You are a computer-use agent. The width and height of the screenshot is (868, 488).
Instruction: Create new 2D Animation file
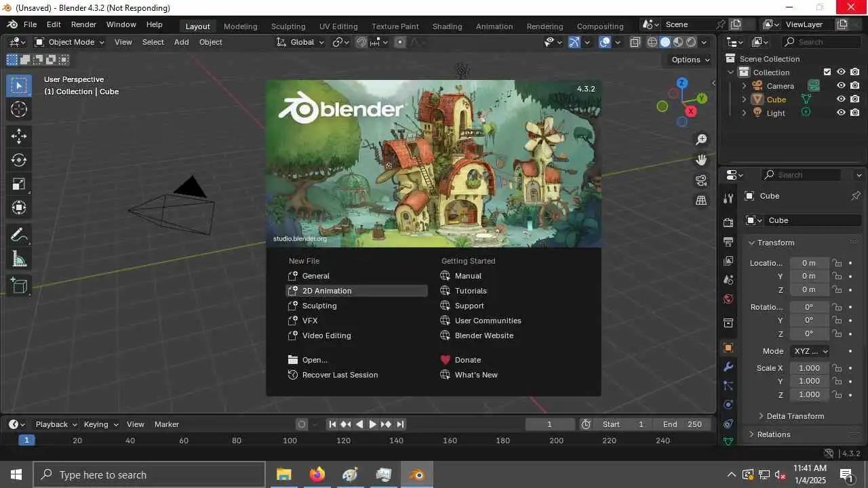point(357,291)
